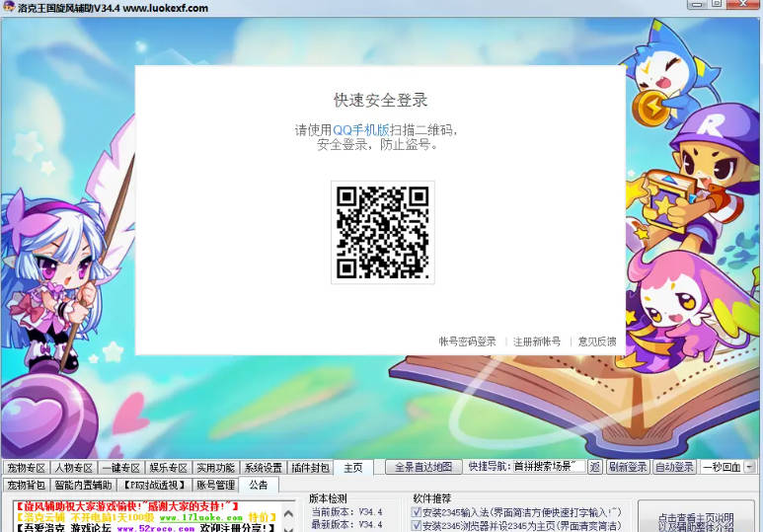Click the app icon in the title bar
763x532 pixels.
tap(9, 7)
